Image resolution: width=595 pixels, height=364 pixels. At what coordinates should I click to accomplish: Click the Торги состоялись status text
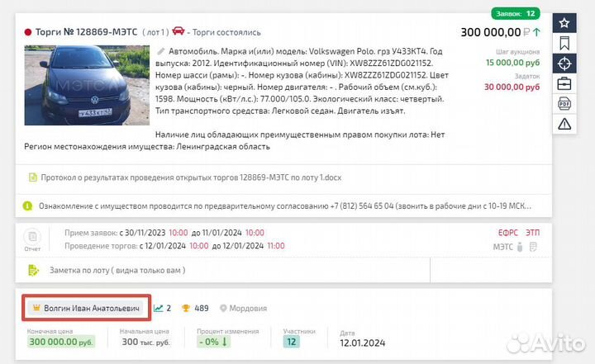(x=226, y=32)
